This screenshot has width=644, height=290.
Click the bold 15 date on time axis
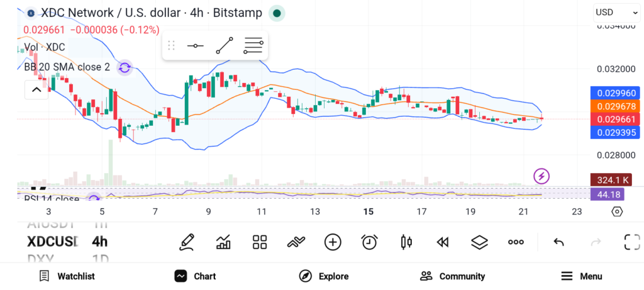click(x=369, y=211)
